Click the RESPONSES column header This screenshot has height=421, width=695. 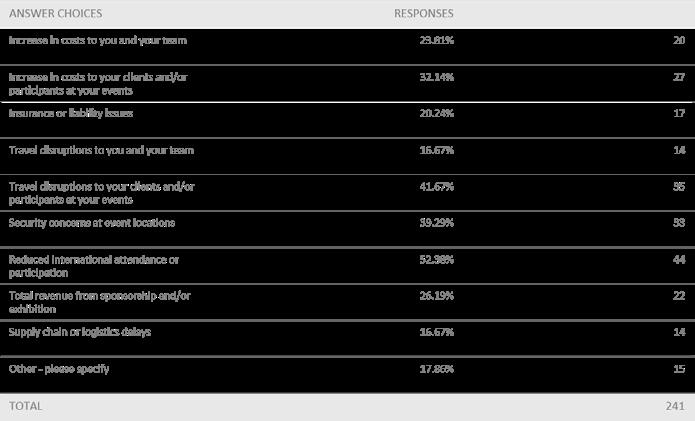(x=423, y=13)
